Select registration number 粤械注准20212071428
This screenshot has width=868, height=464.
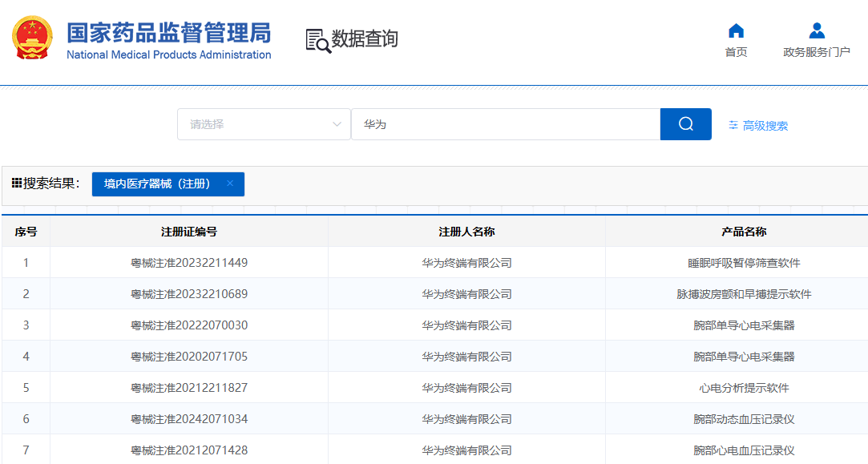[189, 450]
